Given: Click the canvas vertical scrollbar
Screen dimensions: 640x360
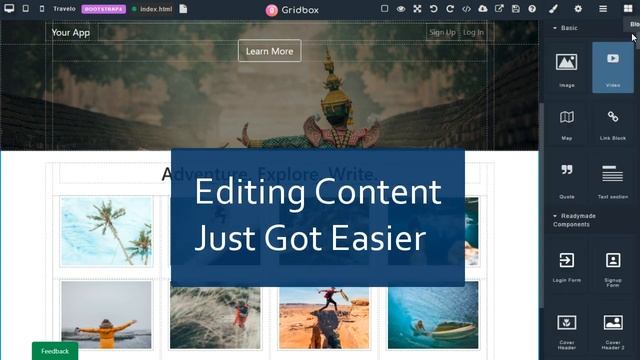Looking at the screenshot, I should pos(541,204).
